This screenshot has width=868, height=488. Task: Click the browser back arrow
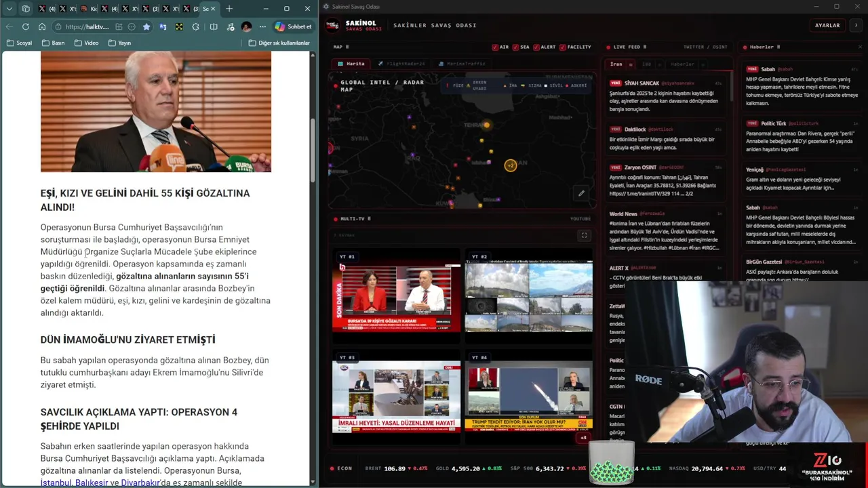[9, 26]
